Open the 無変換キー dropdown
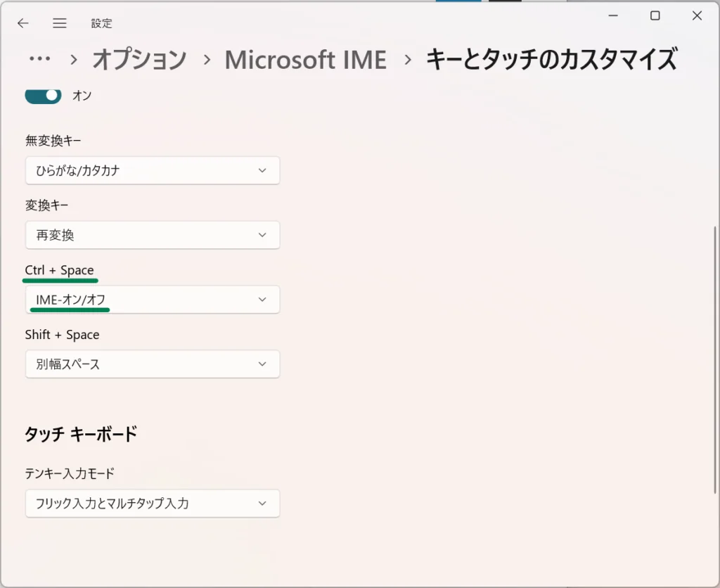This screenshot has width=720, height=588. [x=153, y=170]
